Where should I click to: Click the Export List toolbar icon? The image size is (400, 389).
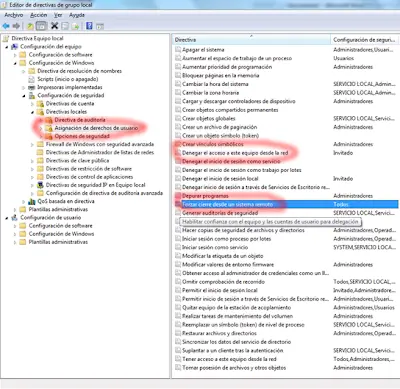(76, 26)
